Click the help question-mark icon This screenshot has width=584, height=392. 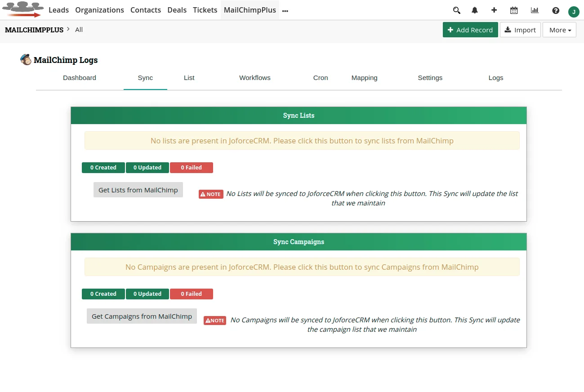click(x=555, y=10)
